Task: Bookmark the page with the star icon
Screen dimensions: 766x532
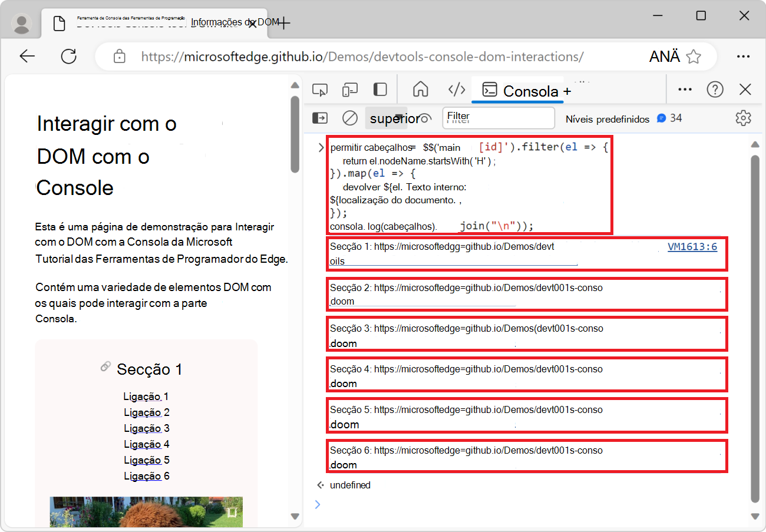Action: point(694,56)
